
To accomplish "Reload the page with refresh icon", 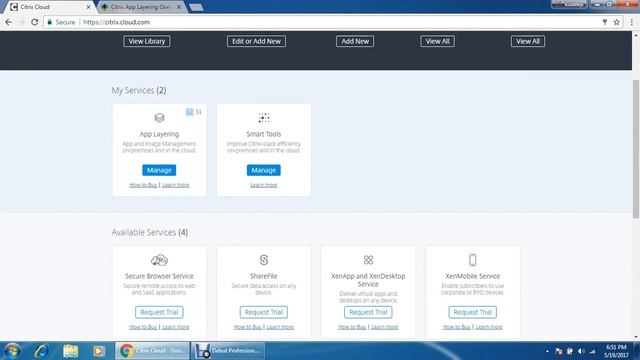I will coord(35,22).
